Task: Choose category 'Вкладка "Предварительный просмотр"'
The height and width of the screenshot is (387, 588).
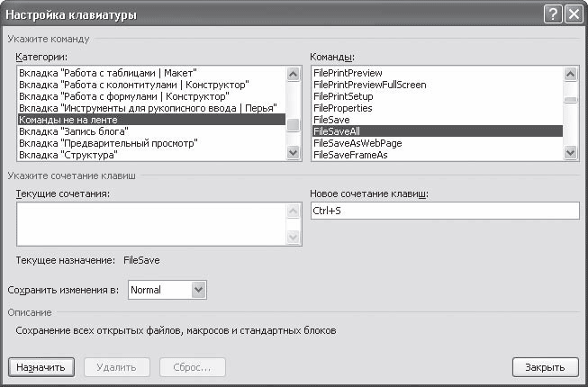Action: [x=108, y=143]
